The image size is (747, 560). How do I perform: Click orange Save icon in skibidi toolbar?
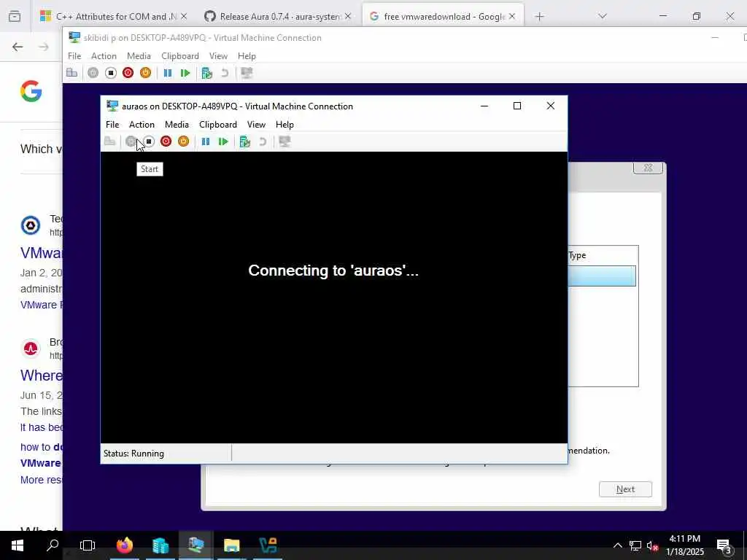(145, 73)
